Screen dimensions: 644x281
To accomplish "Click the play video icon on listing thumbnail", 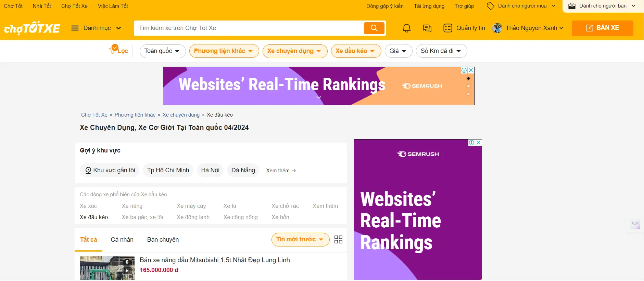I will click(127, 271).
